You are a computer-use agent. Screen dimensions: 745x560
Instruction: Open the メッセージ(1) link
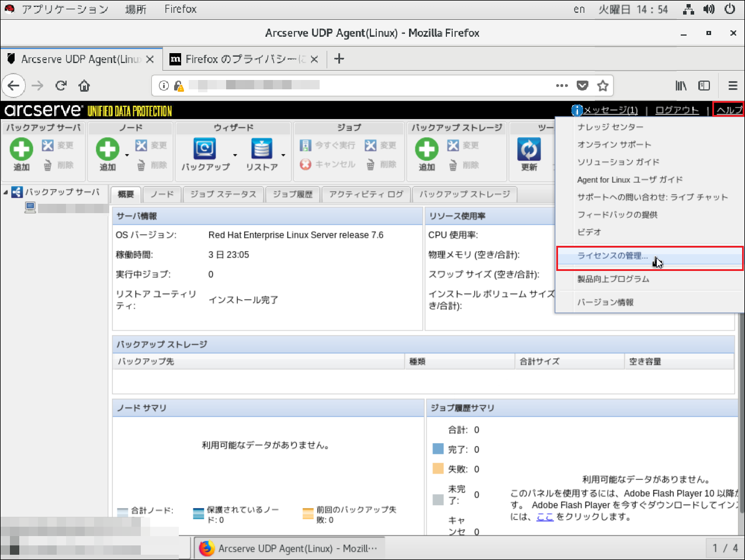(611, 110)
